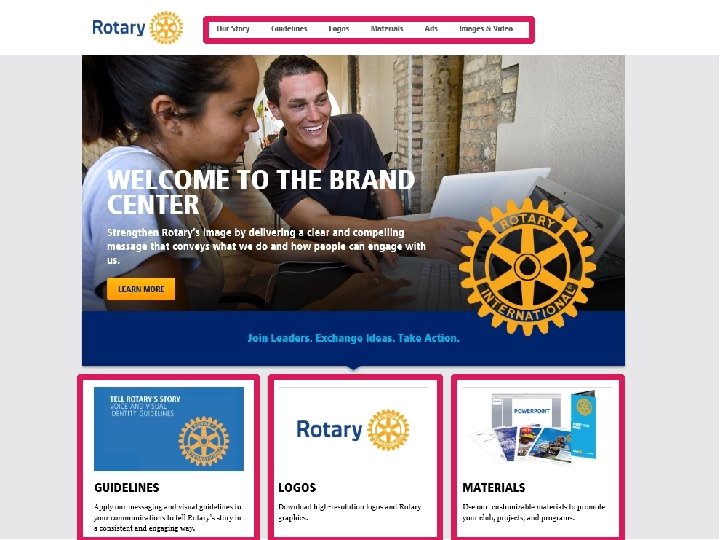Image resolution: width=720 pixels, height=540 pixels.
Task: Click the Rotary logo in the header
Action: [137, 28]
